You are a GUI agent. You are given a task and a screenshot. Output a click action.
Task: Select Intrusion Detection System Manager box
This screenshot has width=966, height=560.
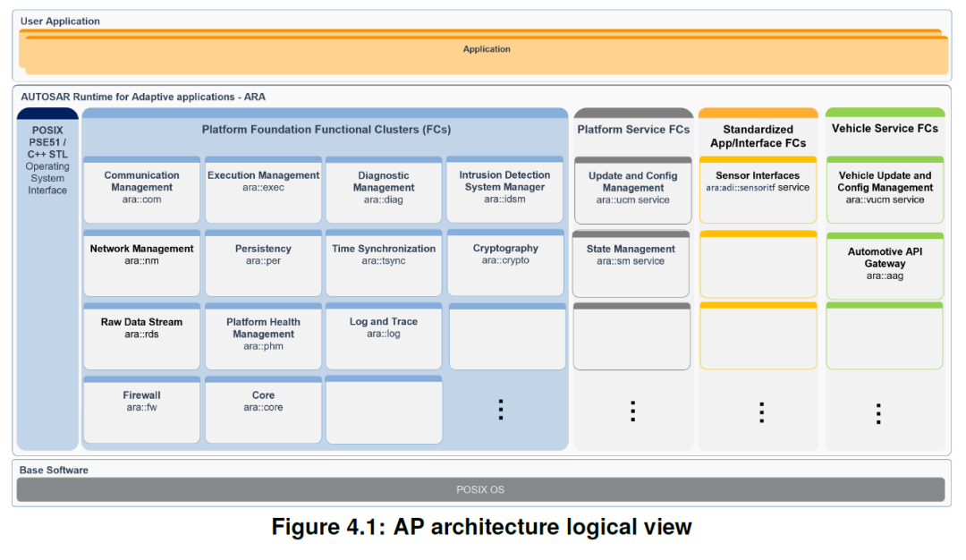504,189
